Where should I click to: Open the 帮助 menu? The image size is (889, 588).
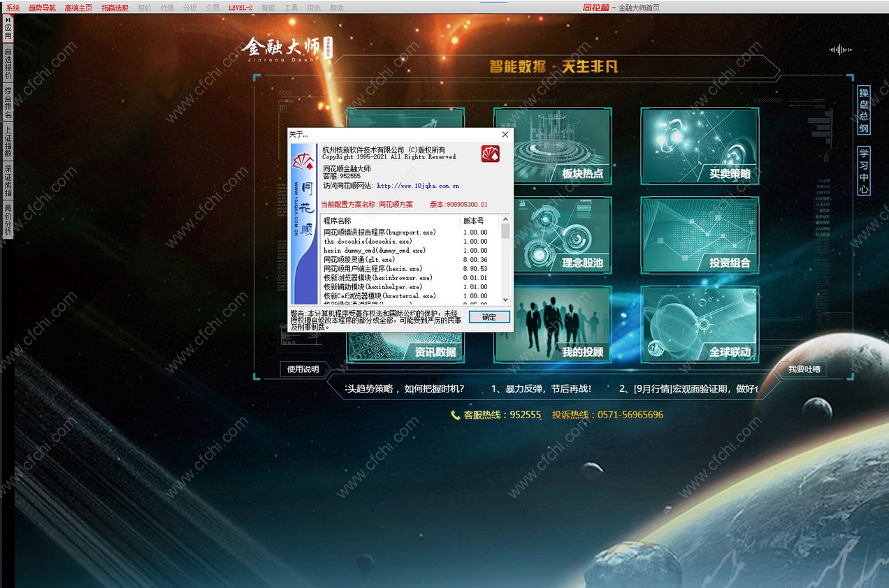[336, 8]
